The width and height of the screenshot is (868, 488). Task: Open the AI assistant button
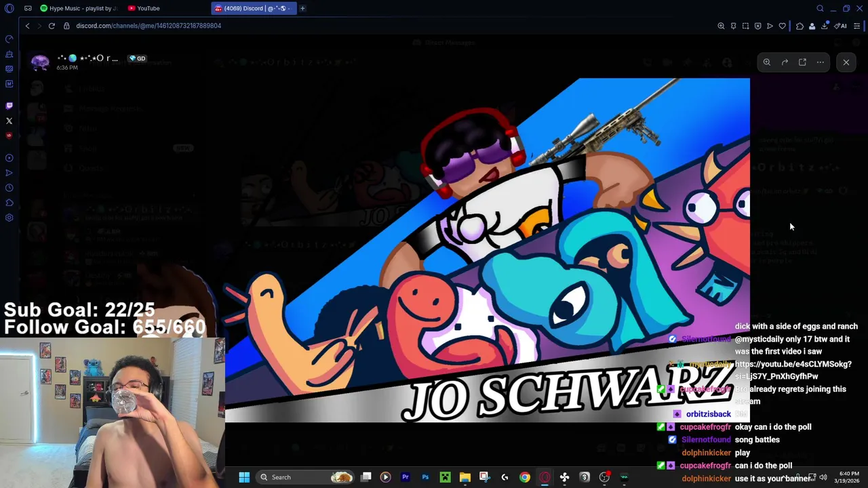841,26
